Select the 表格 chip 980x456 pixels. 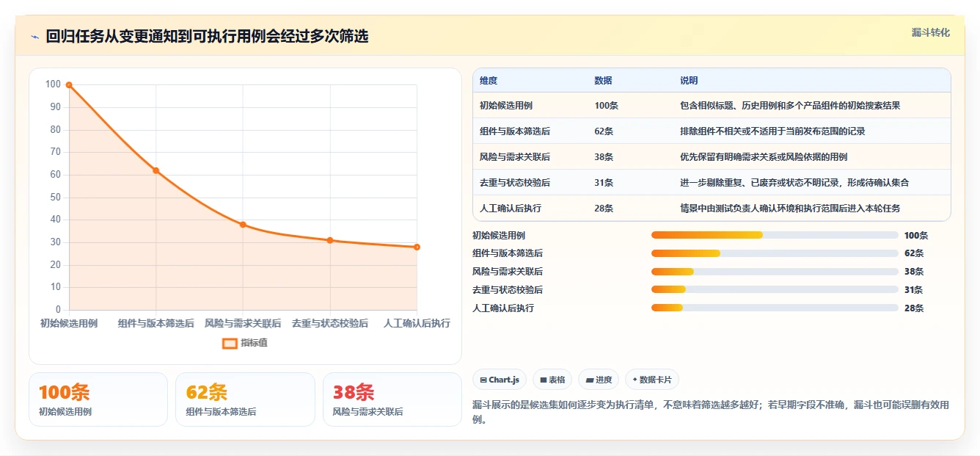(552, 380)
